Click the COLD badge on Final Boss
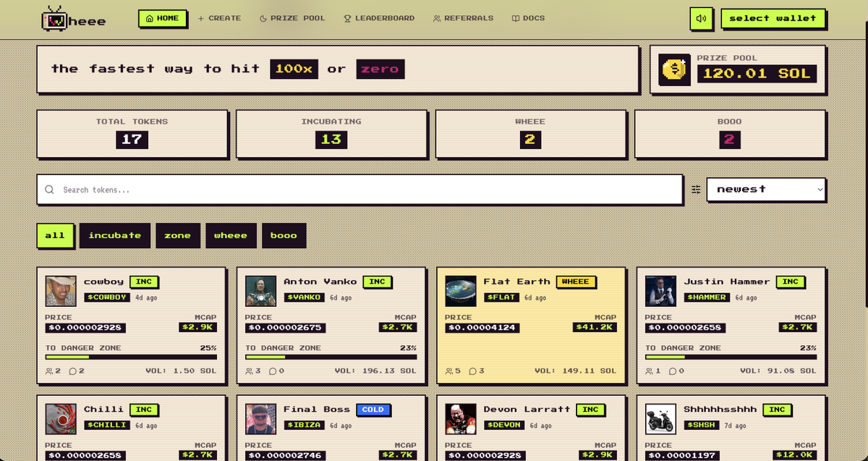The height and width of the screenshot is (461, 868). point(373,410)
